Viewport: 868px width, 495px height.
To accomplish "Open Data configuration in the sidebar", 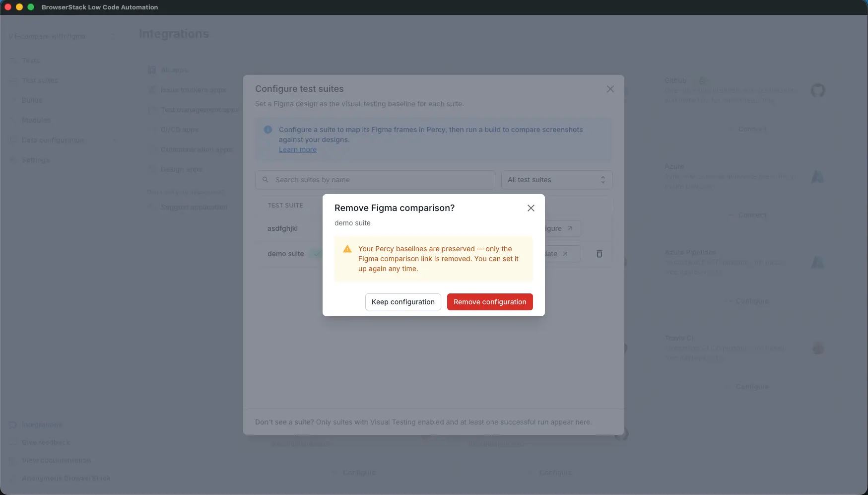I will click(x=53, y=140).
